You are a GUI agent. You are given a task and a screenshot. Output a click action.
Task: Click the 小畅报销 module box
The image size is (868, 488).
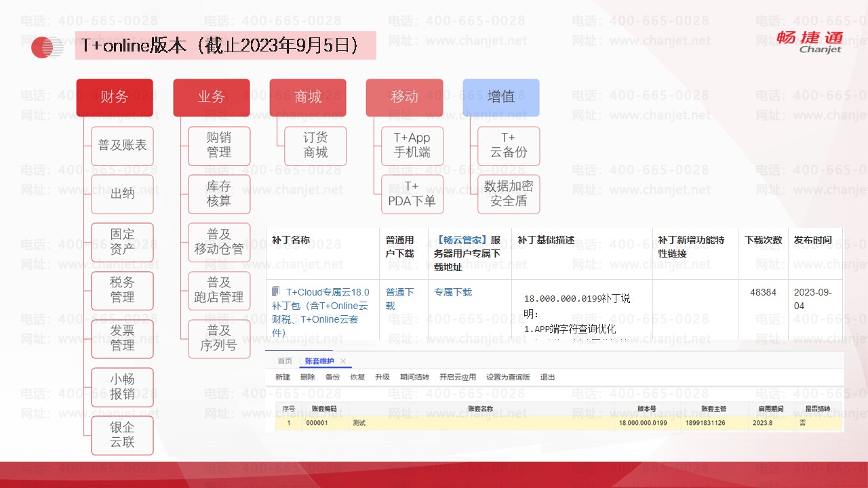(x=122, y=387)
